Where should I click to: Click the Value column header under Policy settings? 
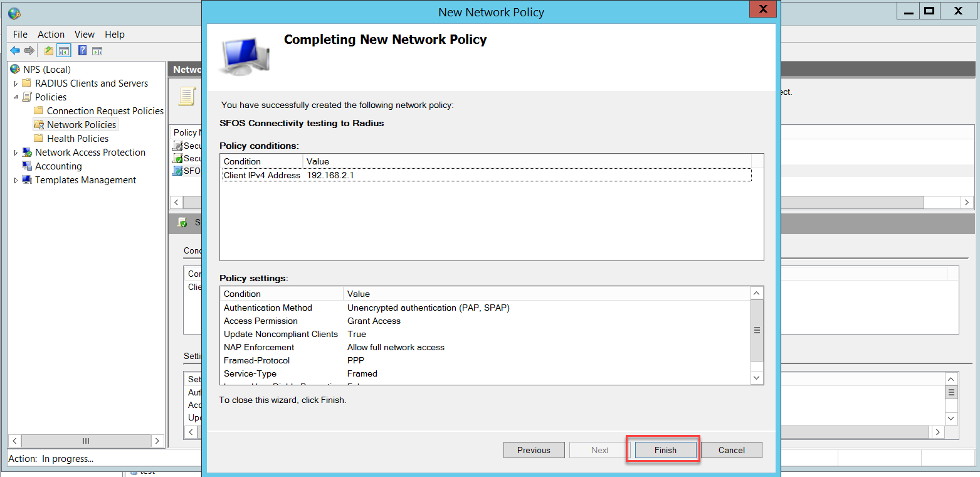(x=547, y=294)
